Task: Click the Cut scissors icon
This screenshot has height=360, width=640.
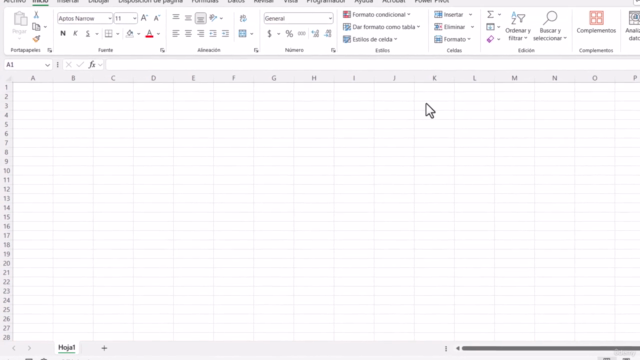Action: click(36, 15)
